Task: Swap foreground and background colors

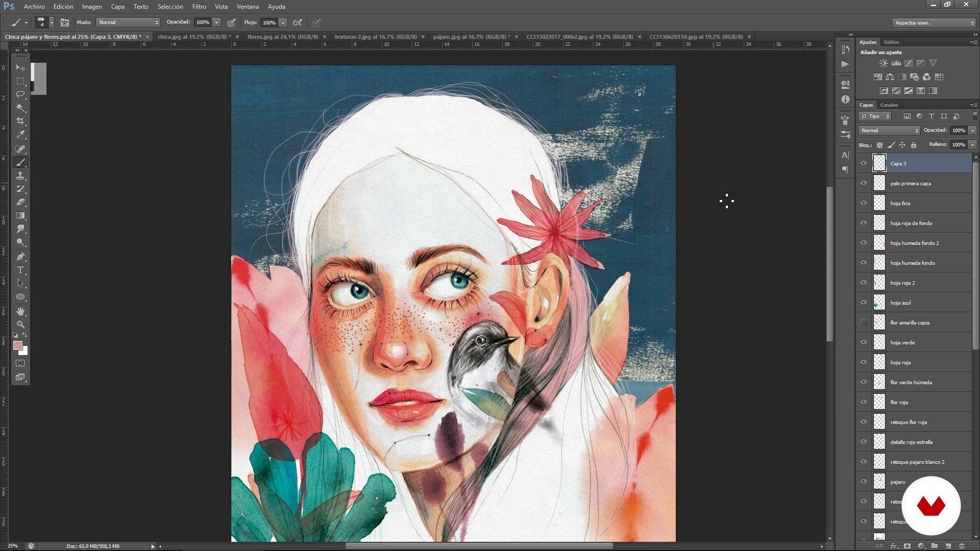Action: coord(25,335)
